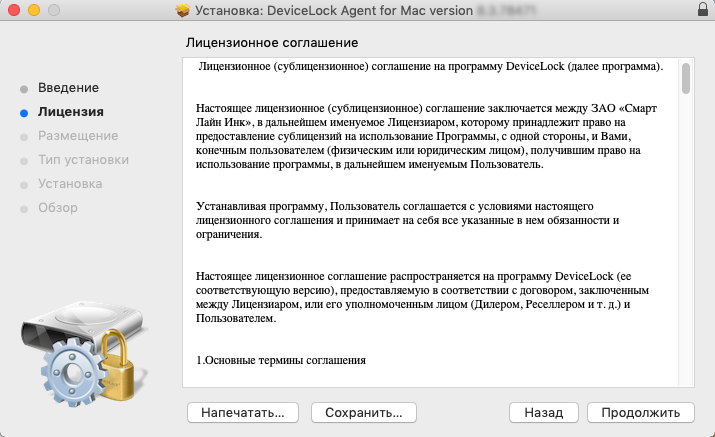
Task: Click the license text scrollbar thumb
Action: click(686, 79)
